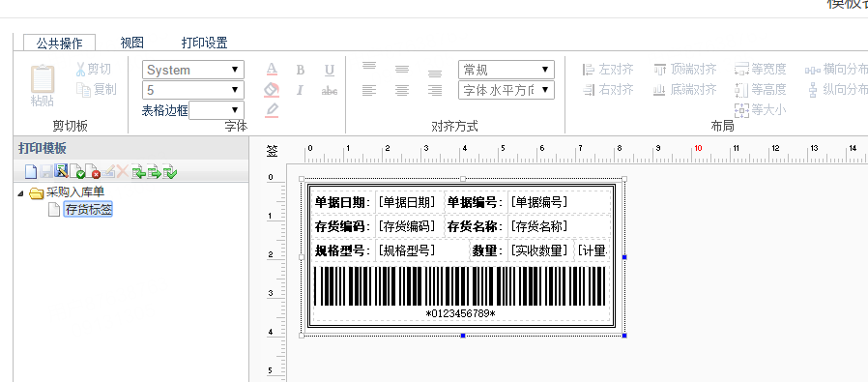Click the 横向分布 horizontal distribute button

click(x=836, y=70)
